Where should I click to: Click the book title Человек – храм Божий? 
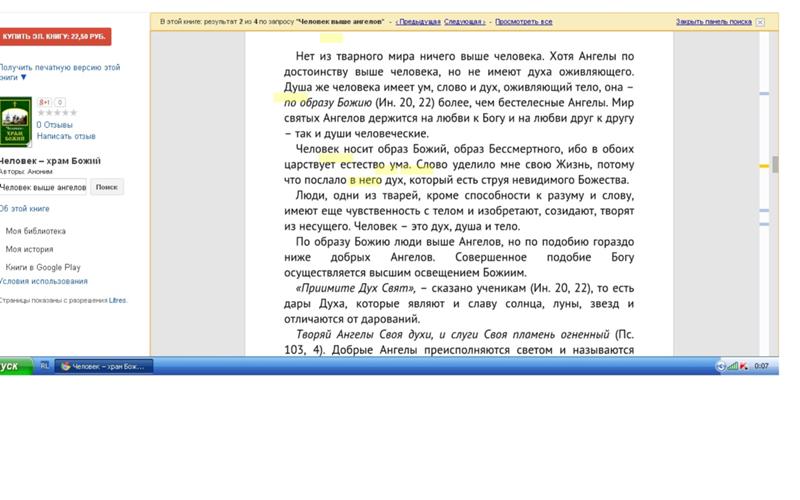pyautogui.click(x=50, y=161)
